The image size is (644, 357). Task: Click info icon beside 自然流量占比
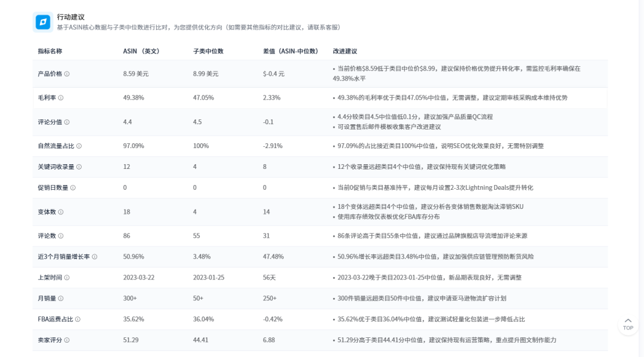[79, 146]
